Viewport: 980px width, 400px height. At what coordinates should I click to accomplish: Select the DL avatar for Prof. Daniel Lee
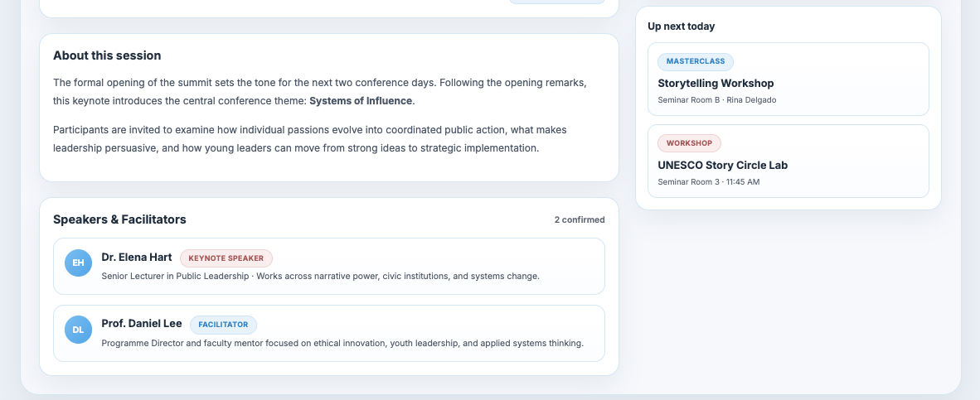coord(78,330)
